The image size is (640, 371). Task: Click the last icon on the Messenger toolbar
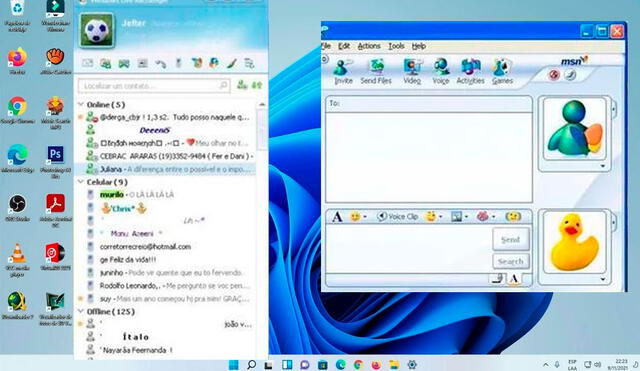coord(249,63)
